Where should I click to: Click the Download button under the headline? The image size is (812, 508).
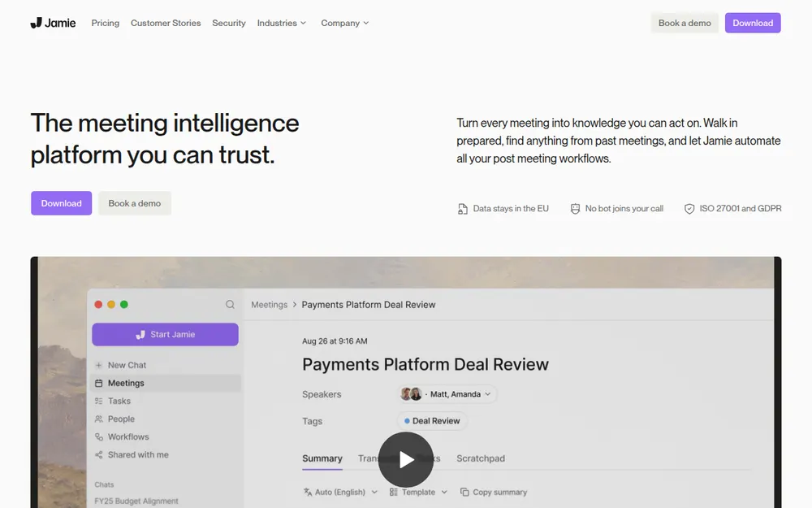click(61, 203)
